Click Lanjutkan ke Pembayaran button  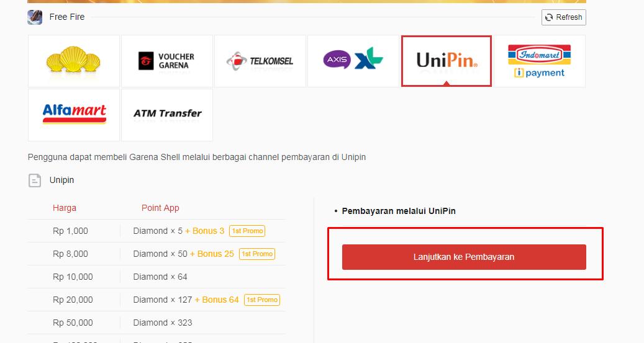coord(464,257)
